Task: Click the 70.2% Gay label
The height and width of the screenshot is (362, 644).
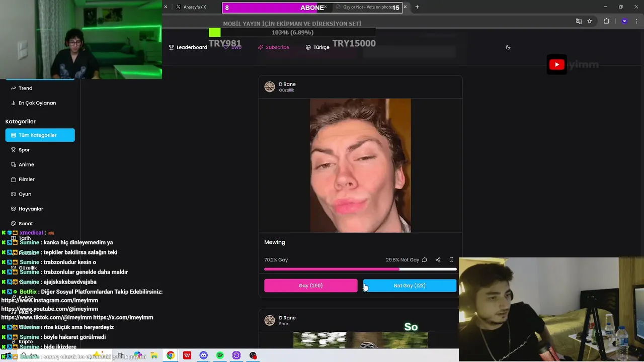Action: (276, 260)
